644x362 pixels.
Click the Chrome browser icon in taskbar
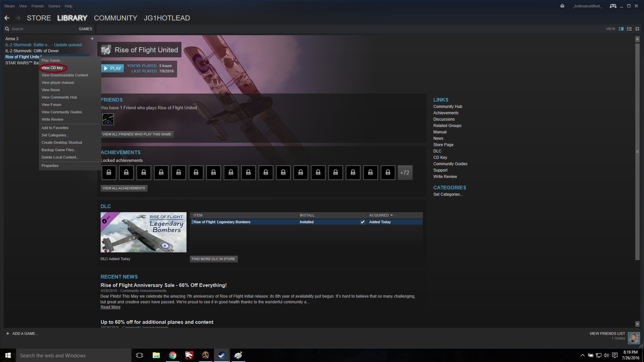[x=172, y=355]
